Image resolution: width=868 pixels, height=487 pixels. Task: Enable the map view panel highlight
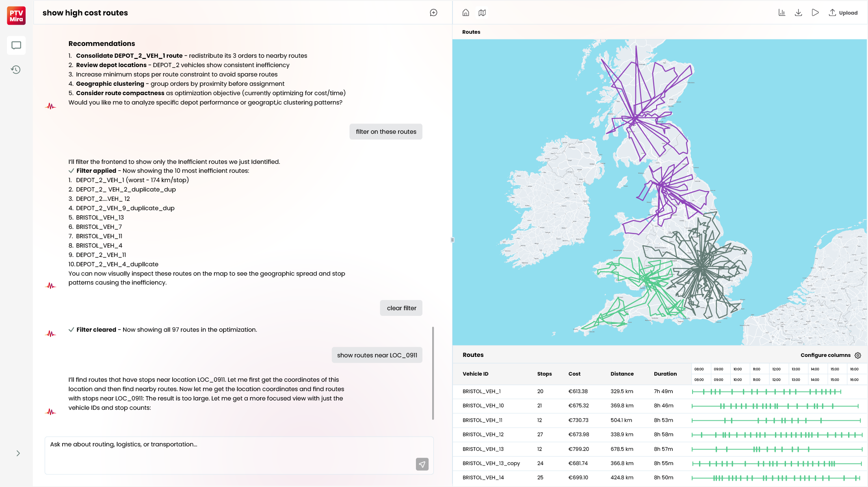click(x=482, y=13)
